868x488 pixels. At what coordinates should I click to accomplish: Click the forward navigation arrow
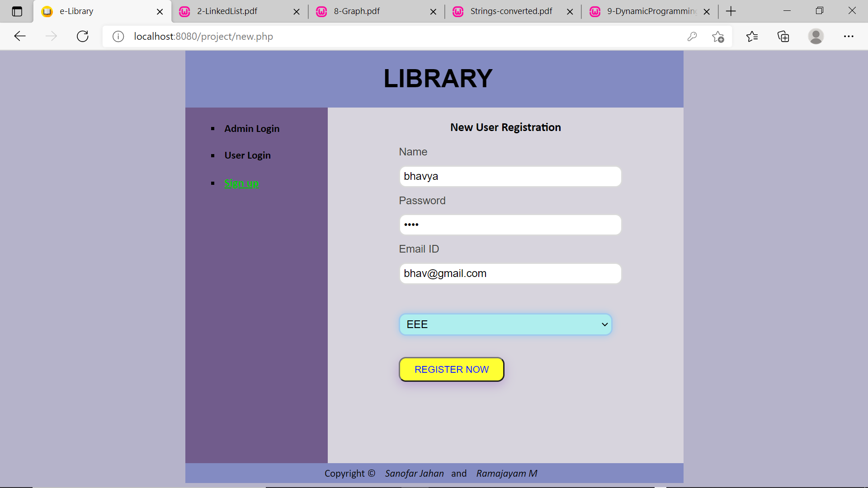point(51,36)
